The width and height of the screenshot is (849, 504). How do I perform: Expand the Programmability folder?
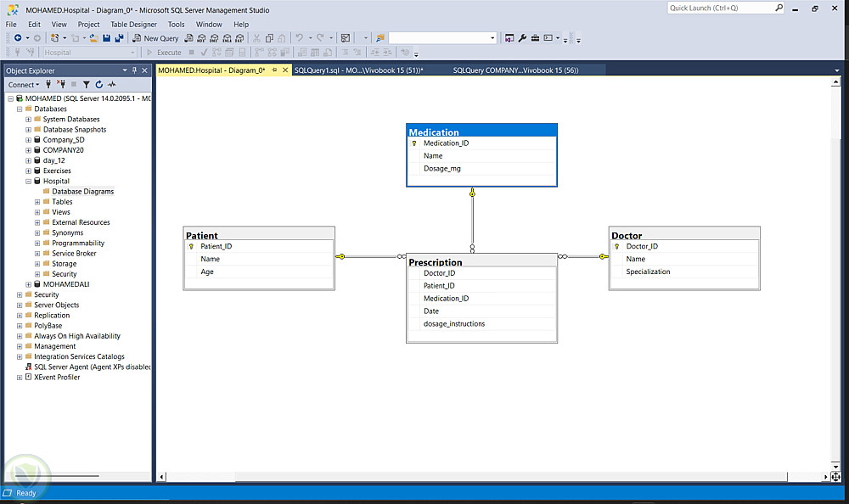[x=37, y=244]
